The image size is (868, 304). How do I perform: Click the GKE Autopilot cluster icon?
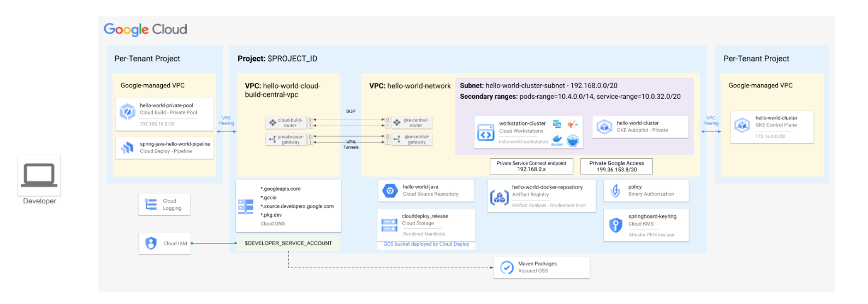click(604, 126)
